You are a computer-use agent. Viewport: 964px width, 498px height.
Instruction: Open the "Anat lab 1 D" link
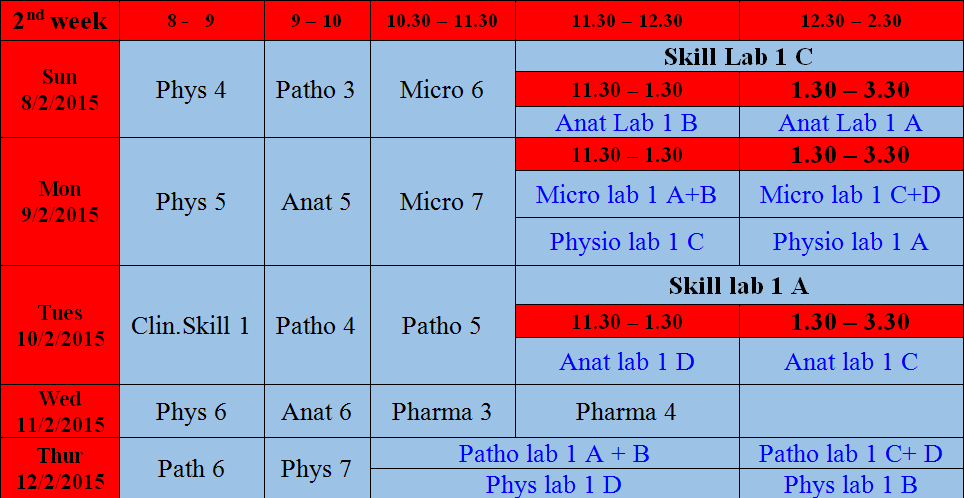pos(627,362)
